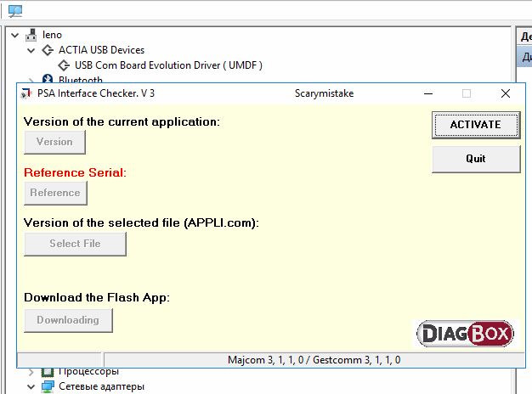Image resolution: width=532 pixels, height=394 pixels.
Task: Click the DiagBox logo
Action: click(465, 334)
